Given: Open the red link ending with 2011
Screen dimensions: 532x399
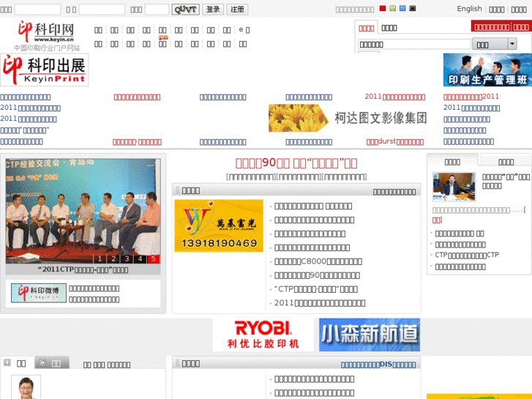Looking at the screenshot, I should (x=471, y=97).
